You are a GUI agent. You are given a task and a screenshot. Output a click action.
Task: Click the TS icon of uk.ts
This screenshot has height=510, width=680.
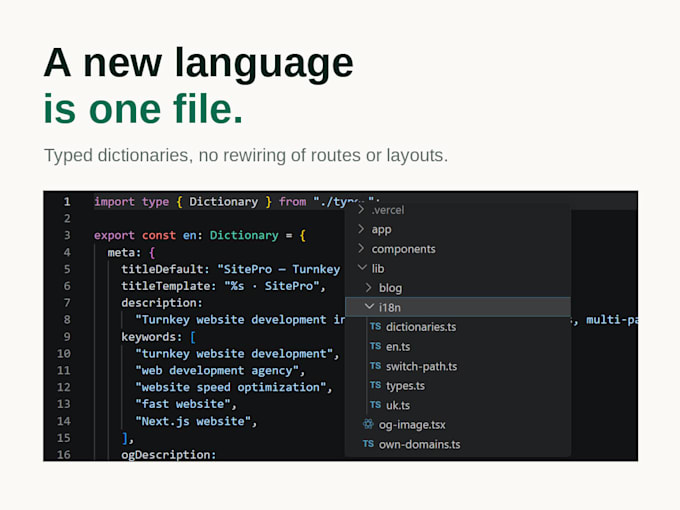(x=376, y=405)
